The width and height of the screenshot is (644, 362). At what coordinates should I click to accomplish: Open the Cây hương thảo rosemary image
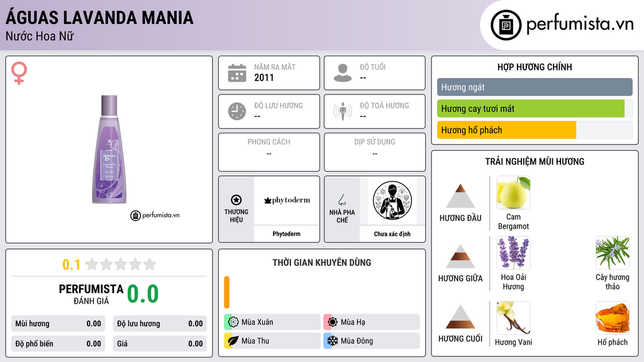click(x=613, y=253)
